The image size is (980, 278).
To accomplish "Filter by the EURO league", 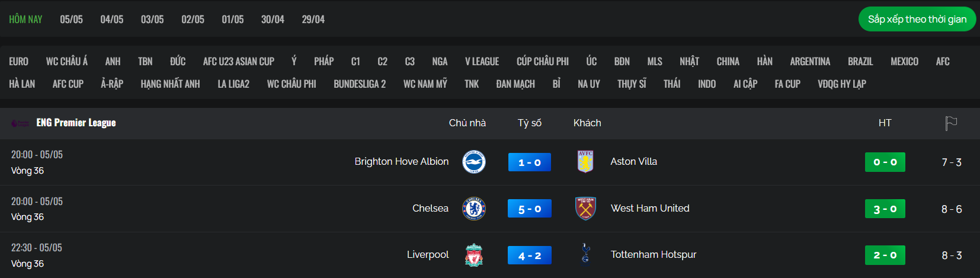I will point(18,62).
